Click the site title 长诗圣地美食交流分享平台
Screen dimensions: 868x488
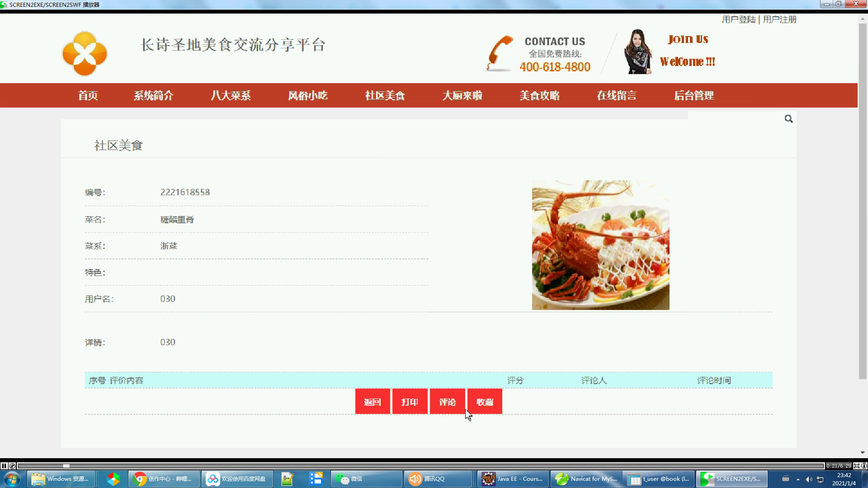tap(233, 45)
